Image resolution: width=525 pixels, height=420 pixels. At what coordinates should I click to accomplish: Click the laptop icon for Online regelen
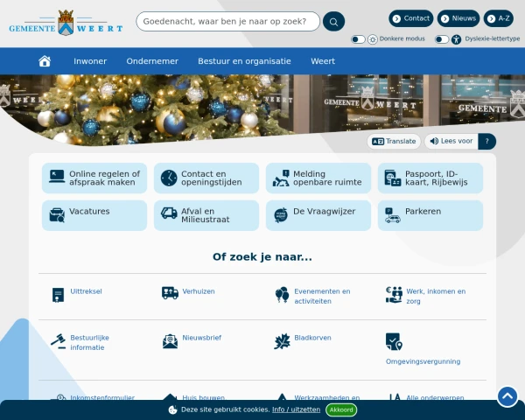point(57,177)
